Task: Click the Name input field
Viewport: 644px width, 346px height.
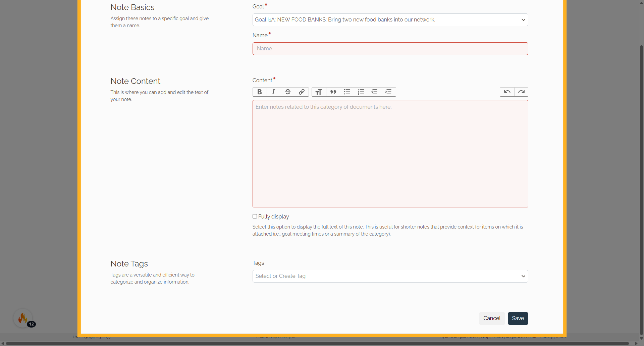Action: [x=390, y=49]
